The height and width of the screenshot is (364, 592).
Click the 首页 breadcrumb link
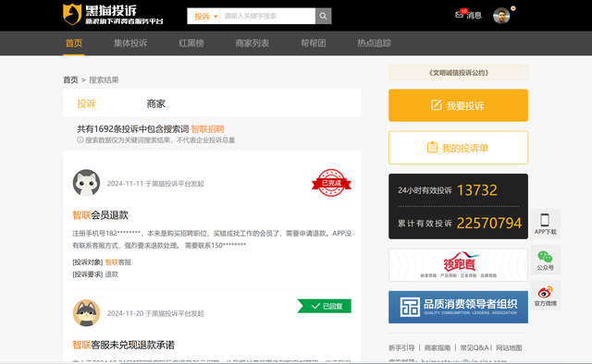coord(70,80)
